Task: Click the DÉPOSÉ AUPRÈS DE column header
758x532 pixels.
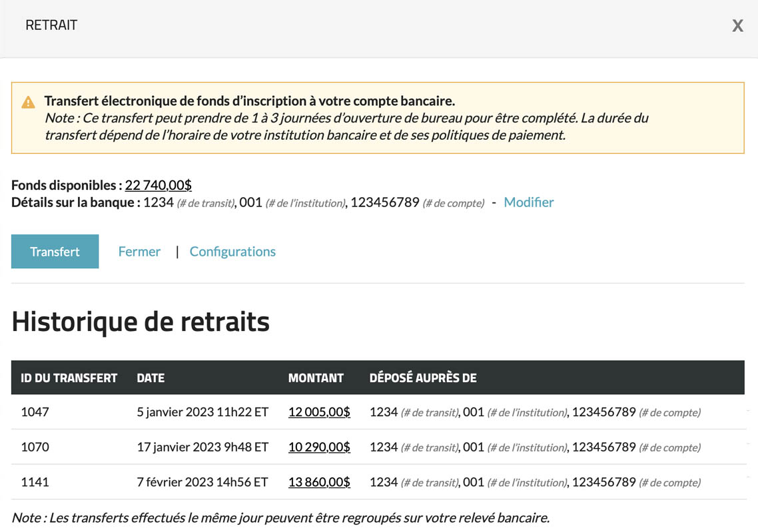Action: click(423, 378)
